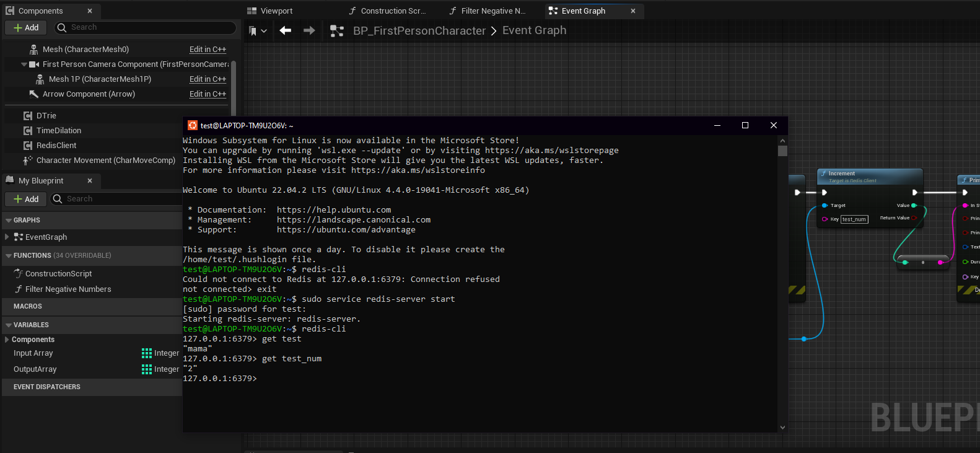
Task: Click the blueprint graph icon beside breadcrumb
Action: tap(337, 30)
